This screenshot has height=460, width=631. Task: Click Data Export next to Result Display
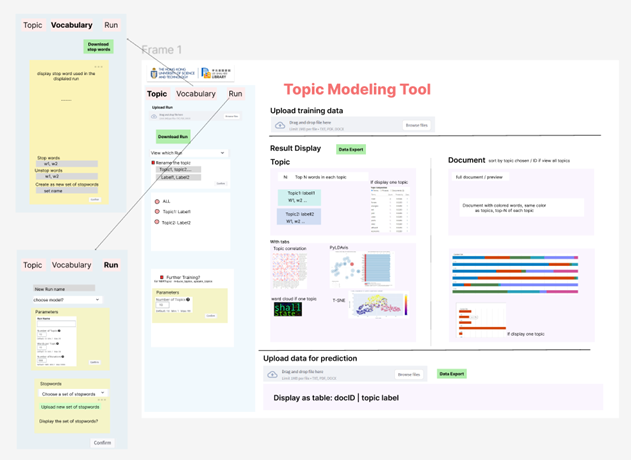[351, 149]
